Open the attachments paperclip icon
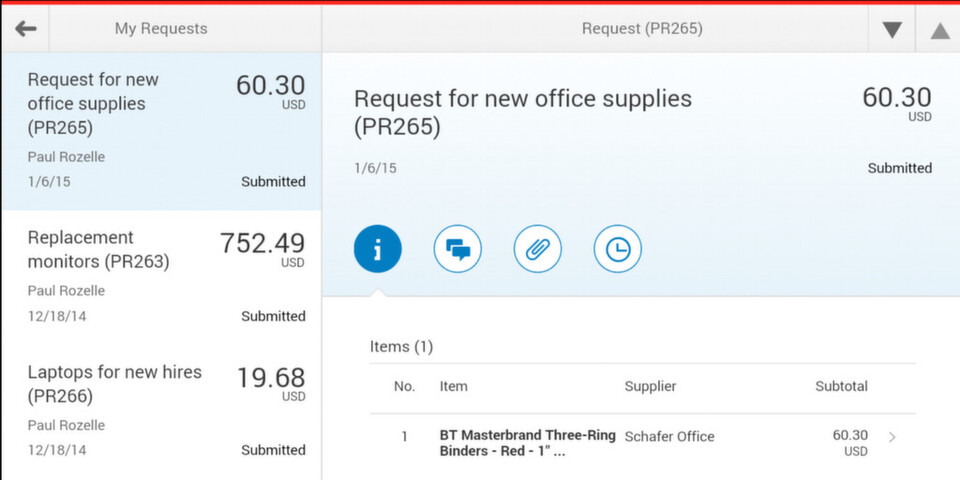Screen dimensions: 960x480 click(x=538, y=249)
